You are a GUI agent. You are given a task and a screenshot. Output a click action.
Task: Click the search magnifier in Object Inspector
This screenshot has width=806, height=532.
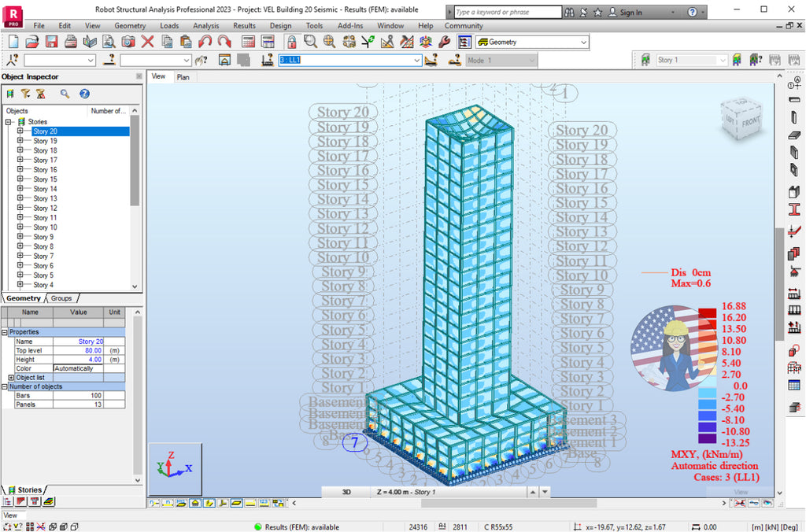pos(64,94)
